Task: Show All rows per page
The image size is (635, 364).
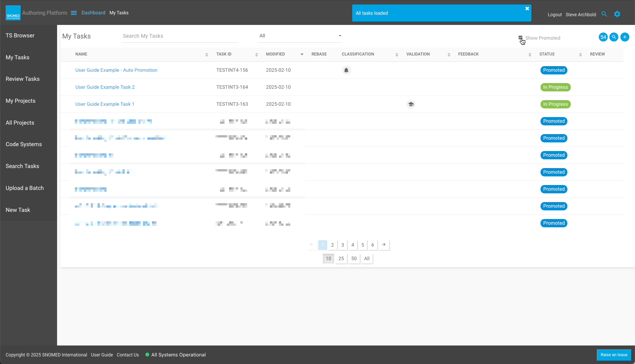Action: coord(367,259)
